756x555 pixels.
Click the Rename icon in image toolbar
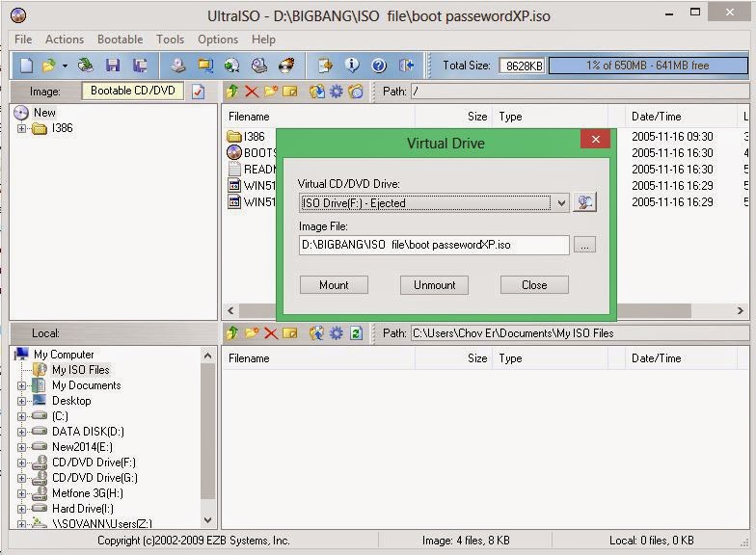(289, 91)
